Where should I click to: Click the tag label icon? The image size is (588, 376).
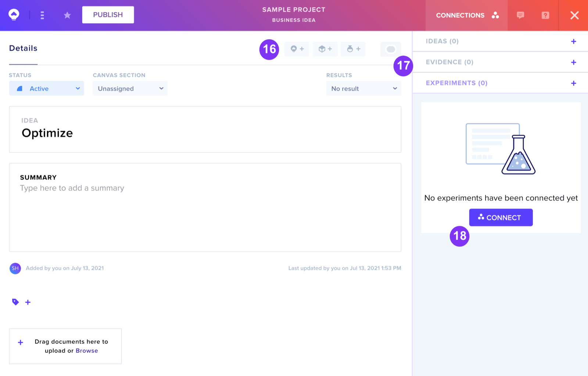tap(15, 302)
